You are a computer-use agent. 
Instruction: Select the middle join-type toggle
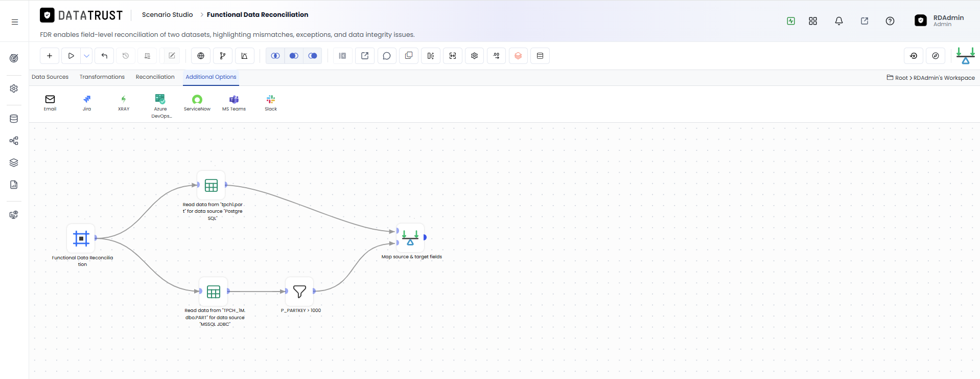click(x=294, y=56)
